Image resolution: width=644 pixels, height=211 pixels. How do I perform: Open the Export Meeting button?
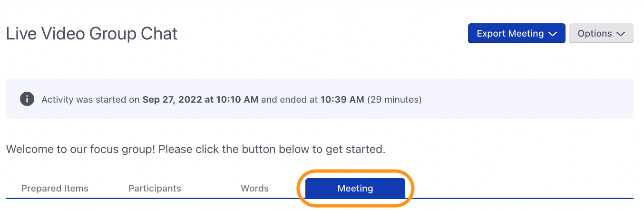pyautogui.click(x=517, y=33)
